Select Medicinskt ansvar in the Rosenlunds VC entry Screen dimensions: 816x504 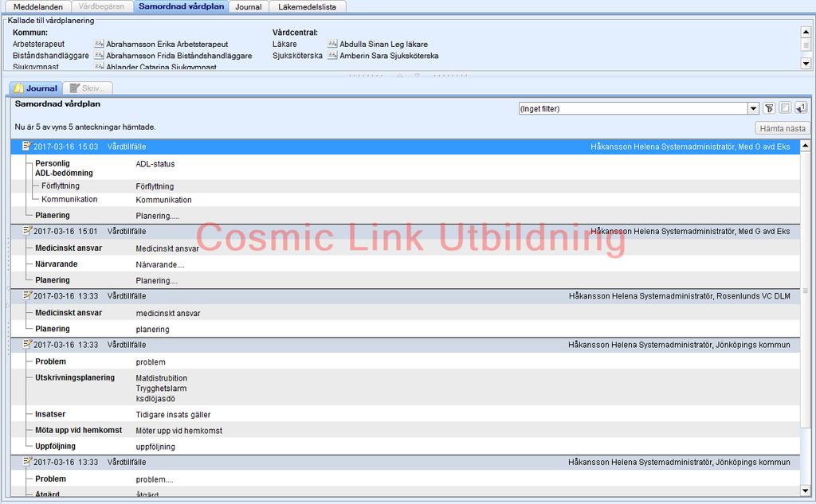[x=406, y=313]
